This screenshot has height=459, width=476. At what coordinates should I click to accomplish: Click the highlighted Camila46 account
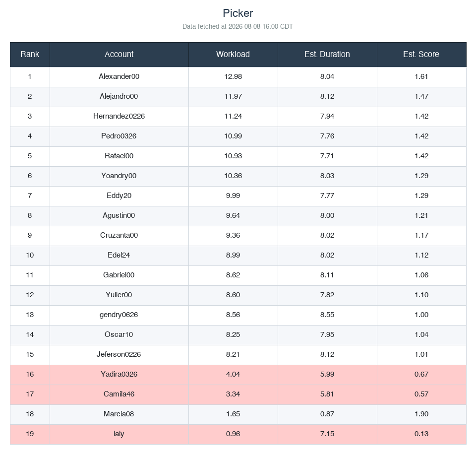point(119,394)
